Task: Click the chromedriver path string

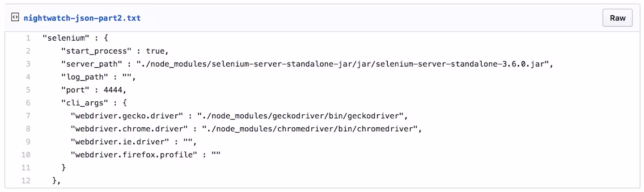Action: [310, 129]
